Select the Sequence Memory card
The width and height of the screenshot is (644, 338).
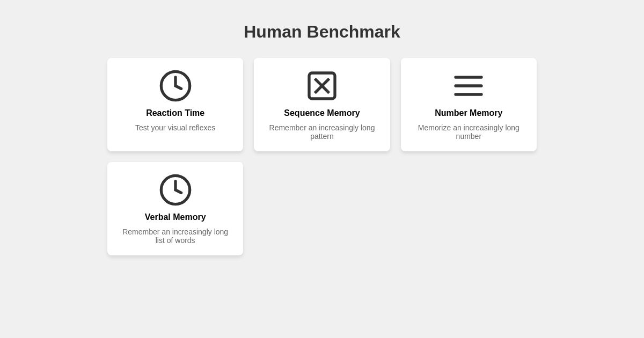pyautogui.click(x=322, y=105)
